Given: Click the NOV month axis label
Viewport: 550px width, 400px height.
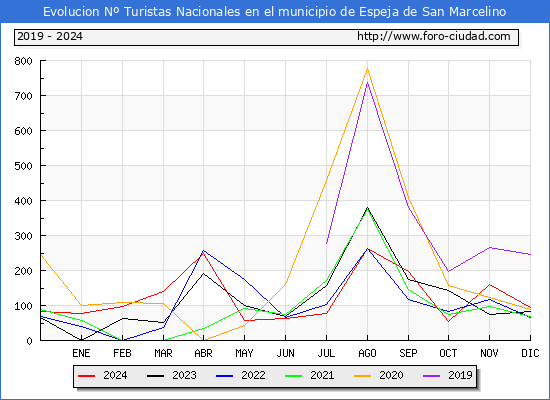Looking at the screenshot, I should pyautogui.click(x=489, y=353).
